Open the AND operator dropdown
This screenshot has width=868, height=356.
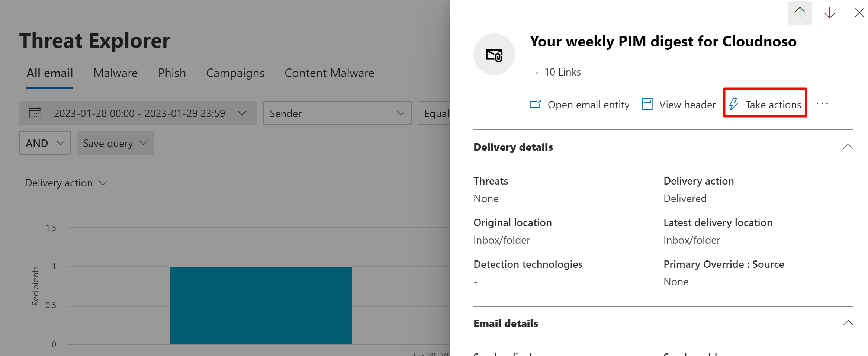(45, 143)
